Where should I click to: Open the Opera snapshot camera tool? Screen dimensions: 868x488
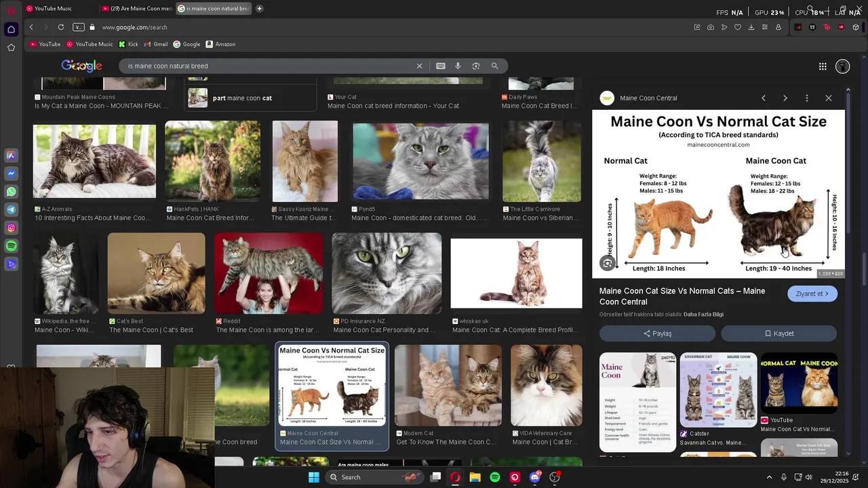pyautogui.click(x=711, y=27)
